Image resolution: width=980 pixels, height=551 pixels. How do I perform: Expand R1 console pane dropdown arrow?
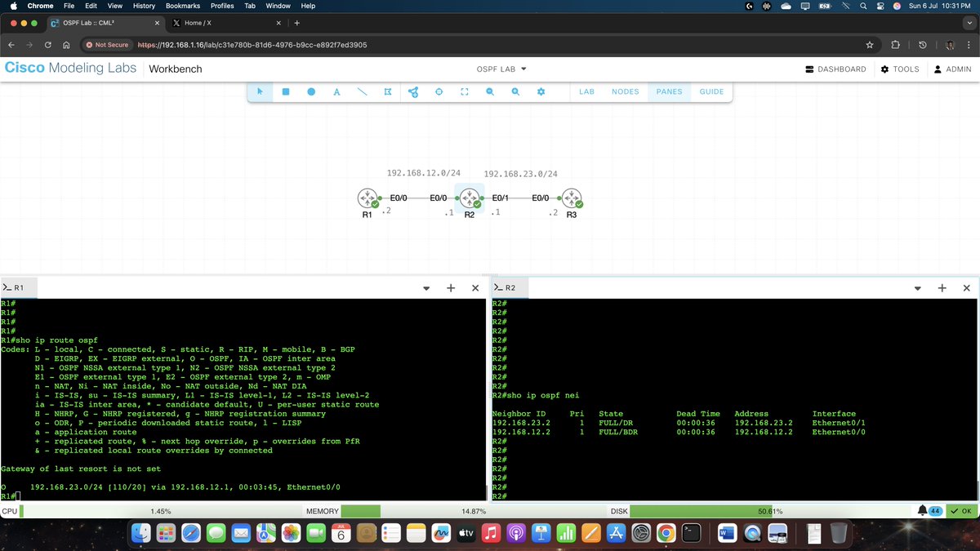[x=426, y=288]
